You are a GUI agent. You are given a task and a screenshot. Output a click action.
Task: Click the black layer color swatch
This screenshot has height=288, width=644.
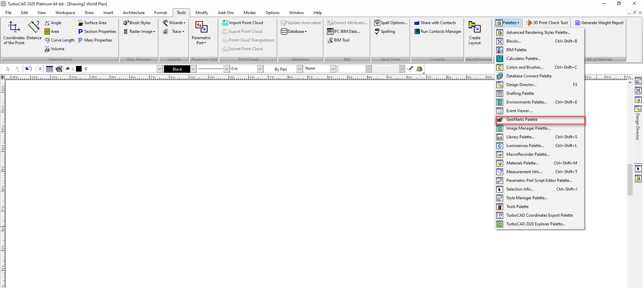[79, 69]
